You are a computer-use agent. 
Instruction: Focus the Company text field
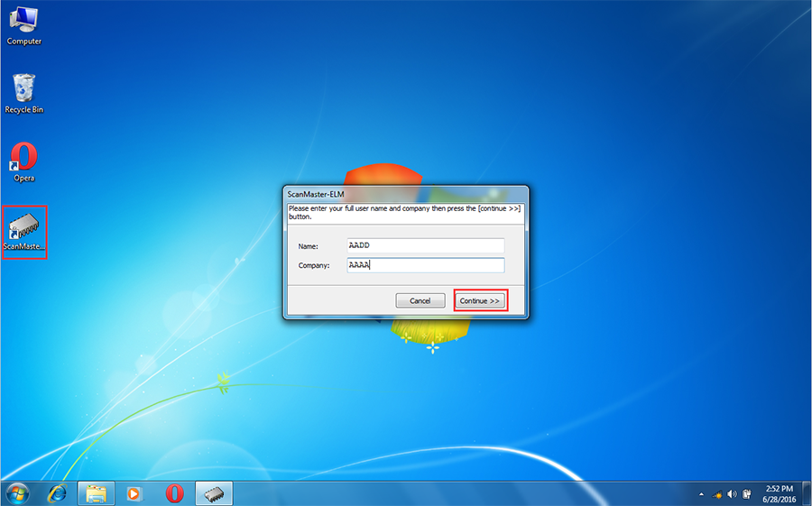point(425,265)
